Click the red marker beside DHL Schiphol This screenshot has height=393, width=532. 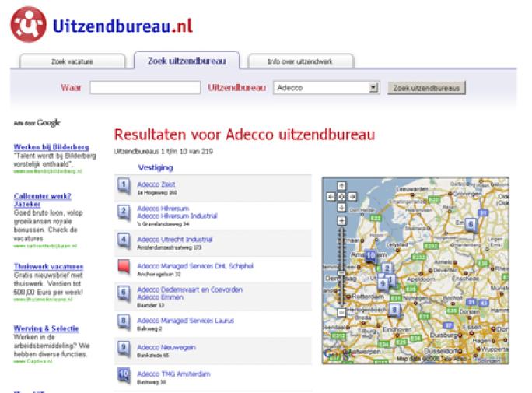pos(123,268)
